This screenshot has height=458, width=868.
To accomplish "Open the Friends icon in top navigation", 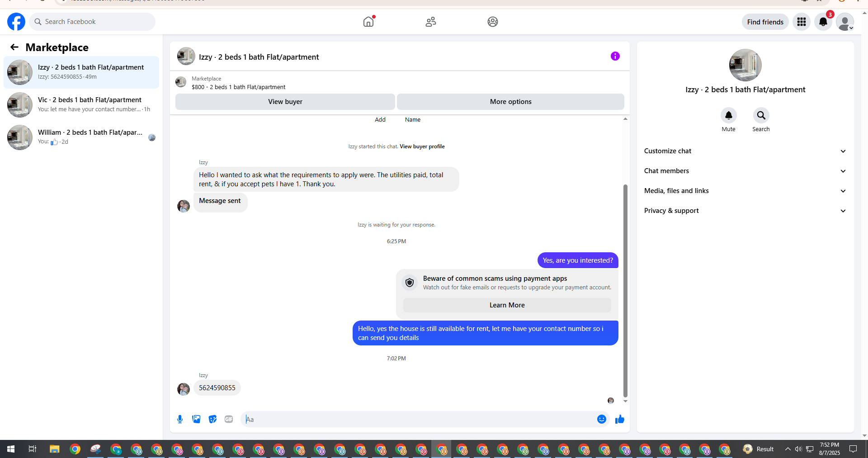I will coord(431,22).
